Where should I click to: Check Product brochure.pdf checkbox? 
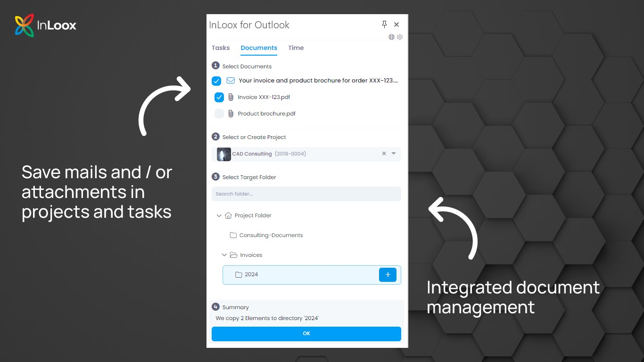pyautogui.click(x=219, y=114)
